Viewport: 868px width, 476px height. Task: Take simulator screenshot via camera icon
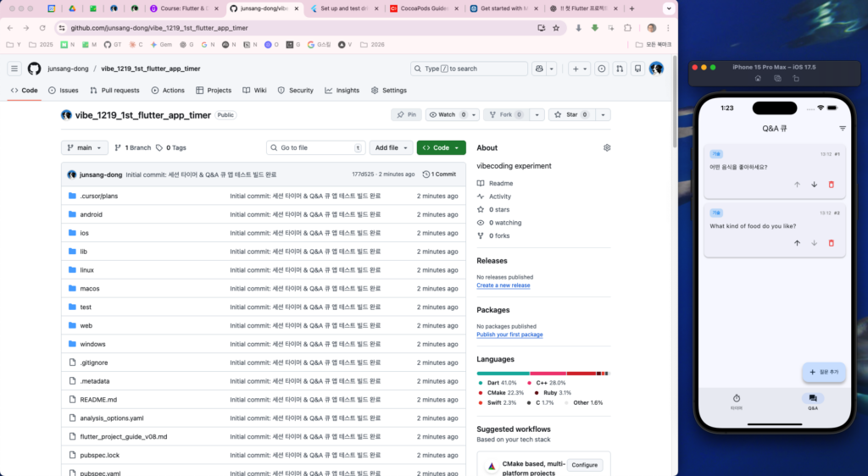776,78
